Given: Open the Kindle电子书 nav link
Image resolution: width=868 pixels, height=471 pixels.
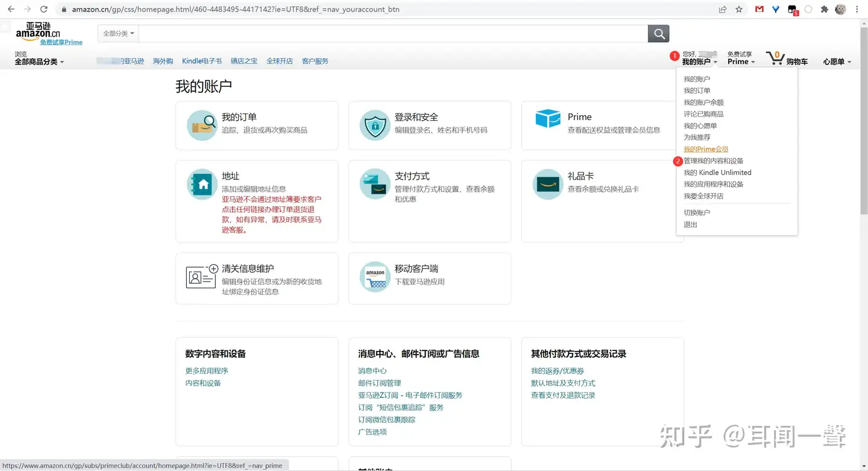Looking at the screenshot, I should pos(202,61).
